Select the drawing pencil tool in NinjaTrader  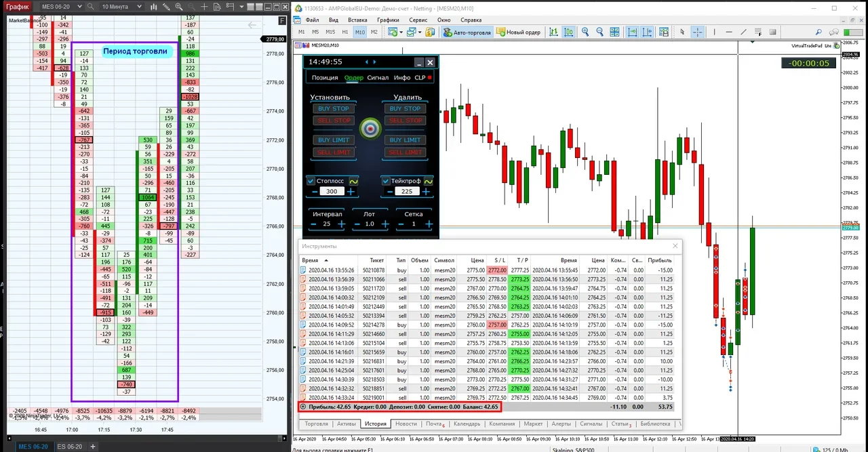click(x=166, y=7)
